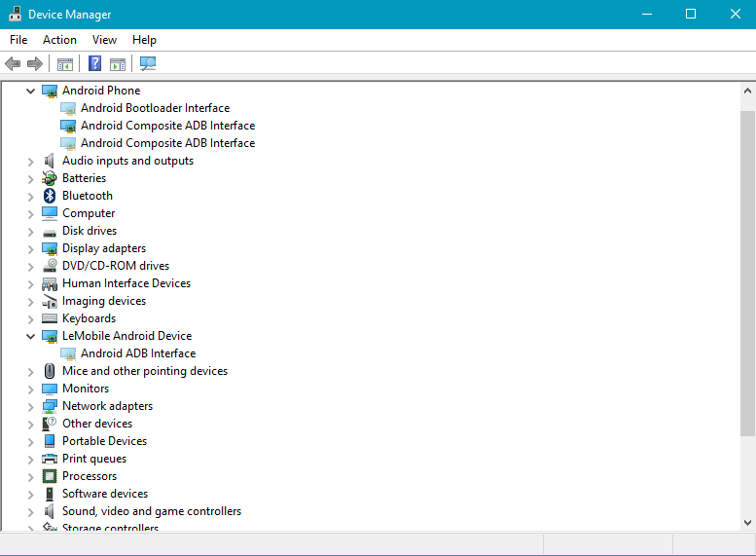Open the View menu
Viewport: 756px width, 556px height.
pos(104,40)
